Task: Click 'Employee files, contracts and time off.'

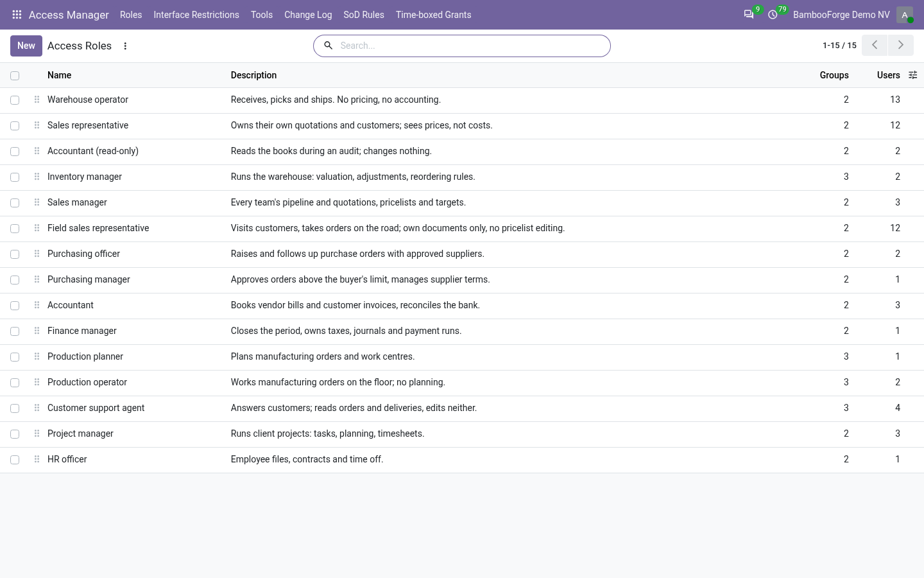Action: [307, 459]
